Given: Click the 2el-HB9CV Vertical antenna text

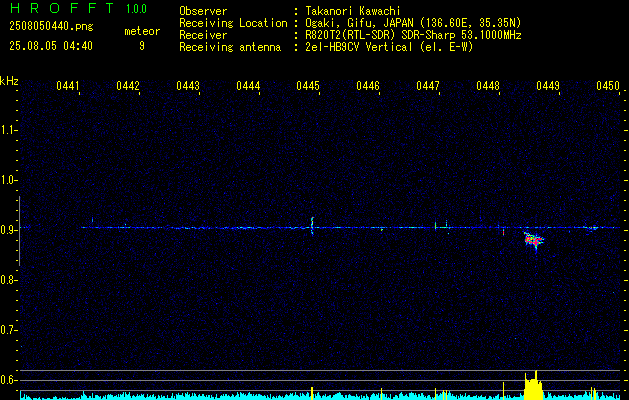Looking at the screenshot, I should pos(389,47).
